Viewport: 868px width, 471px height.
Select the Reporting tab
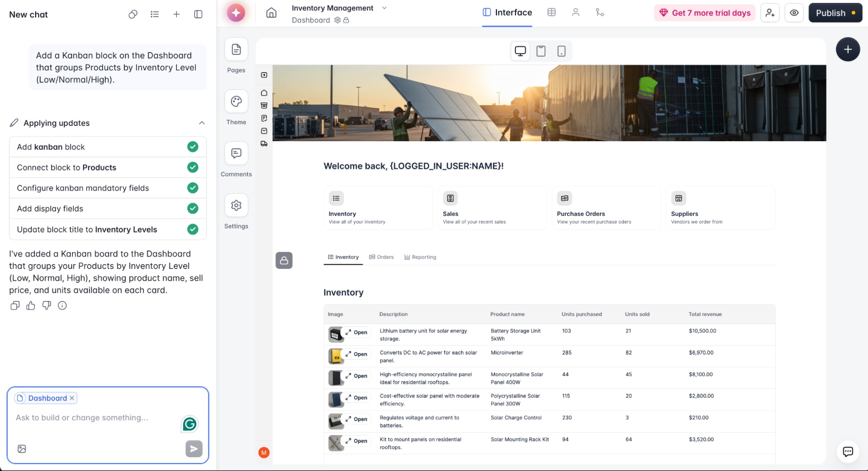click(x=420, y=257)
